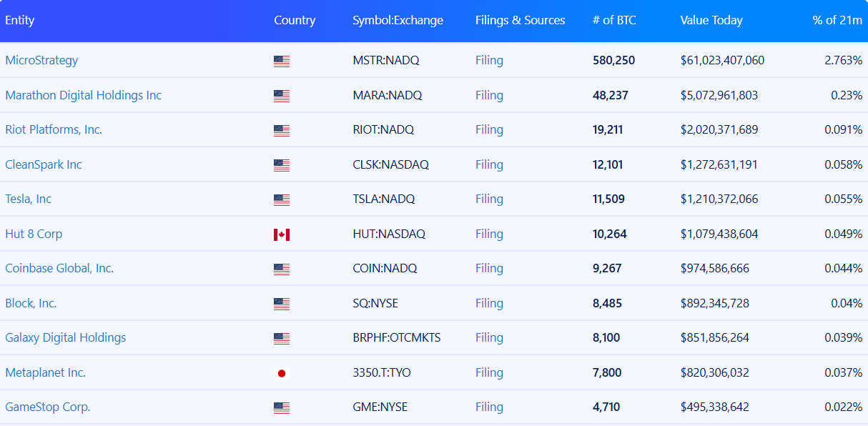Click the Japanese flag in Metaplanet row

click(x=282, y=373)
